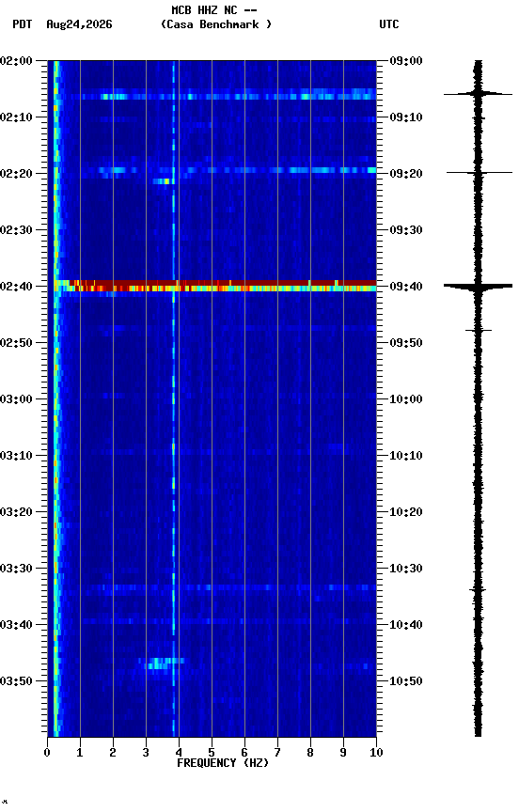This screenshot has height=812, width=519.
Task: Click the 10:00 UTC time label
Action: [x=406, y=399]
